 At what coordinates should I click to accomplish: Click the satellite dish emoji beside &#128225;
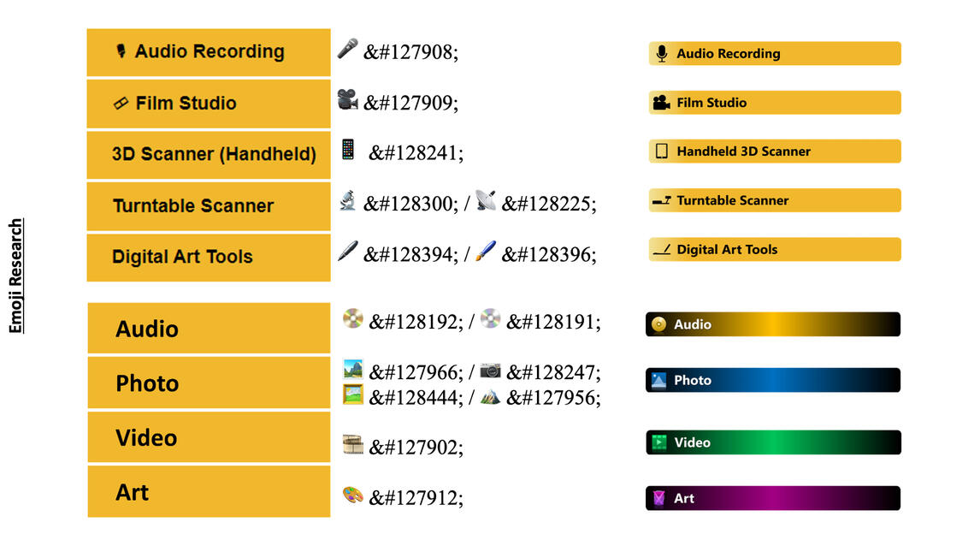click(x=485, y=200)
